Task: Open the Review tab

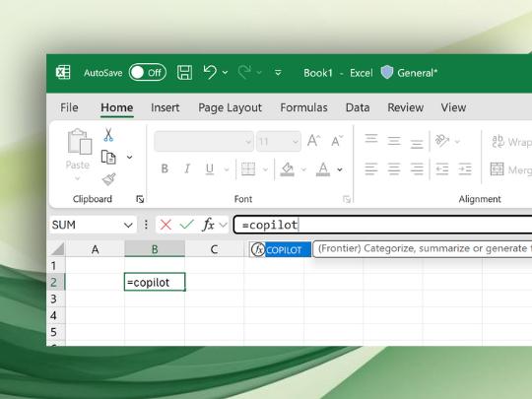Action: 406,107
